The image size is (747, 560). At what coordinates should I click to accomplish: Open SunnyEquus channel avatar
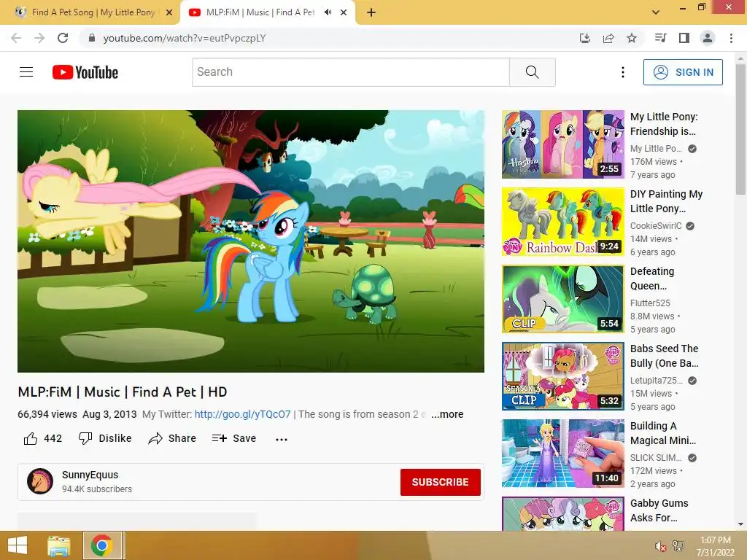pyautogui.click(x=40, y=481)
